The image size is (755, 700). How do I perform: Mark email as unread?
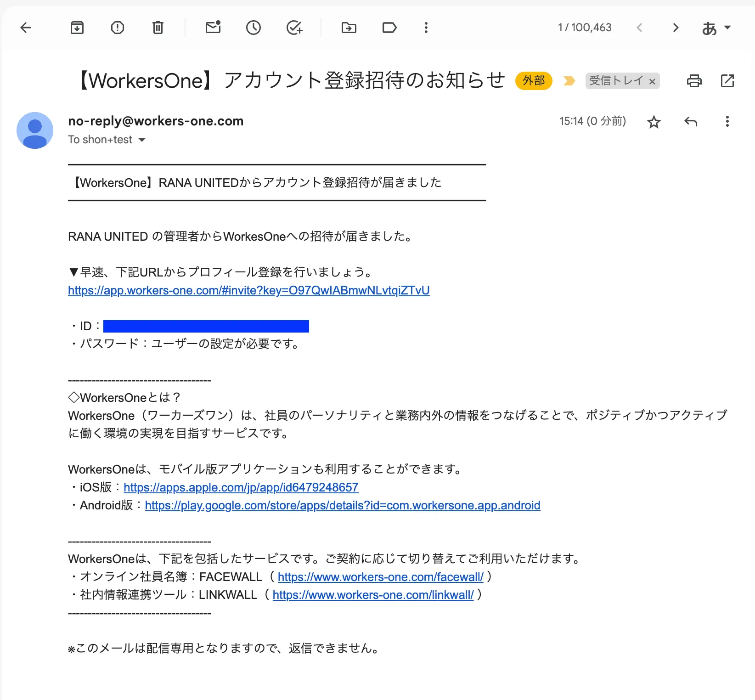[x=213, y=28]
